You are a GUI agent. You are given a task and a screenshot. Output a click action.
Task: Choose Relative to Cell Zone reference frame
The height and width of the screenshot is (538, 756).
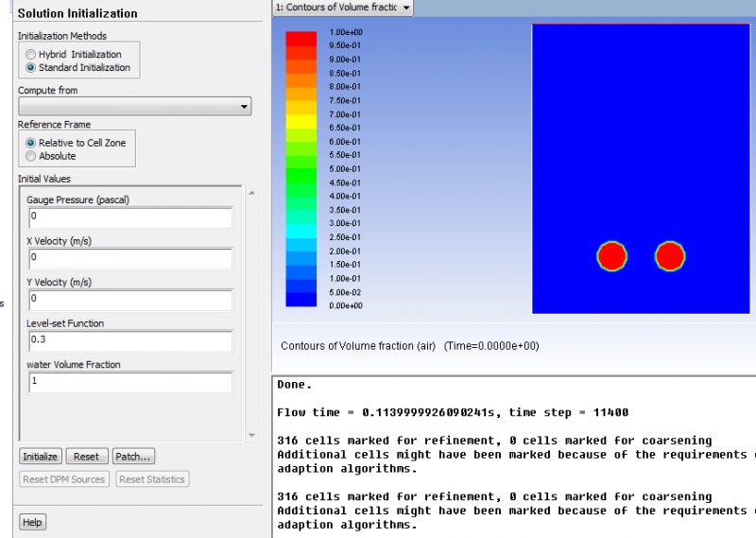pos(31,143)
